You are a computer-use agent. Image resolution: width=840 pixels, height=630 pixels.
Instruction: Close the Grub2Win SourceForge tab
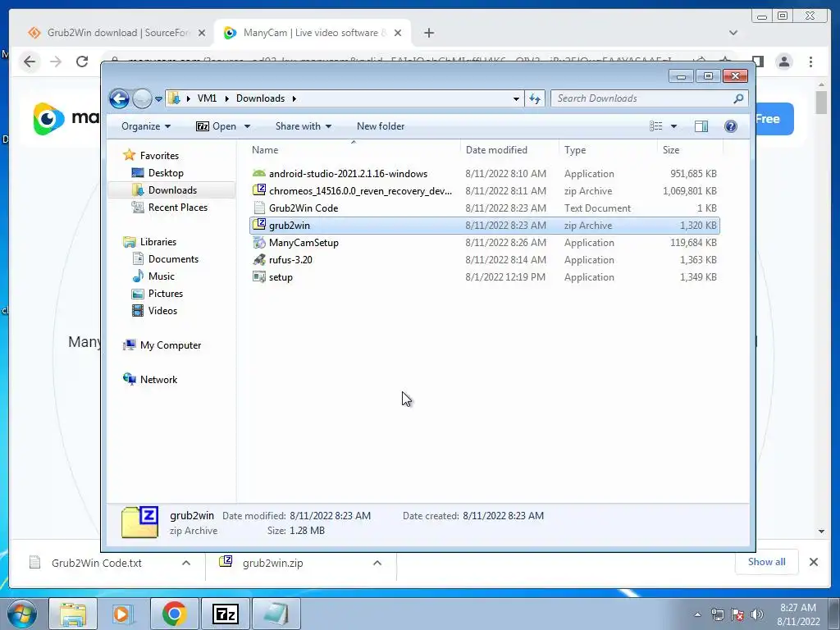click(202, 33)
